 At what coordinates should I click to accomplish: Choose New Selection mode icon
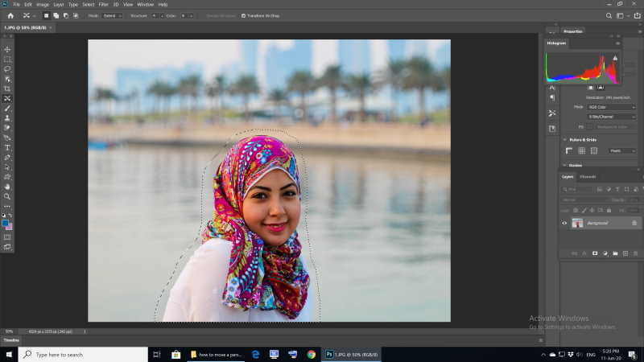click(46, 15)
